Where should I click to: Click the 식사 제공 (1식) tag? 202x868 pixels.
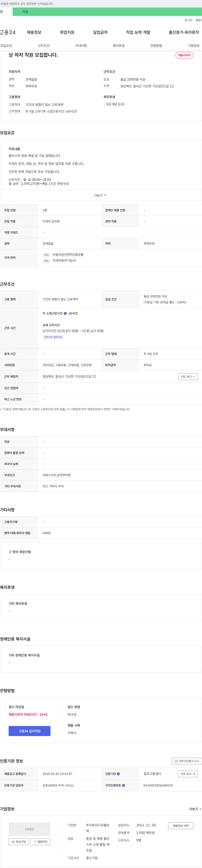pyautogui.click(x=115, y=104)
